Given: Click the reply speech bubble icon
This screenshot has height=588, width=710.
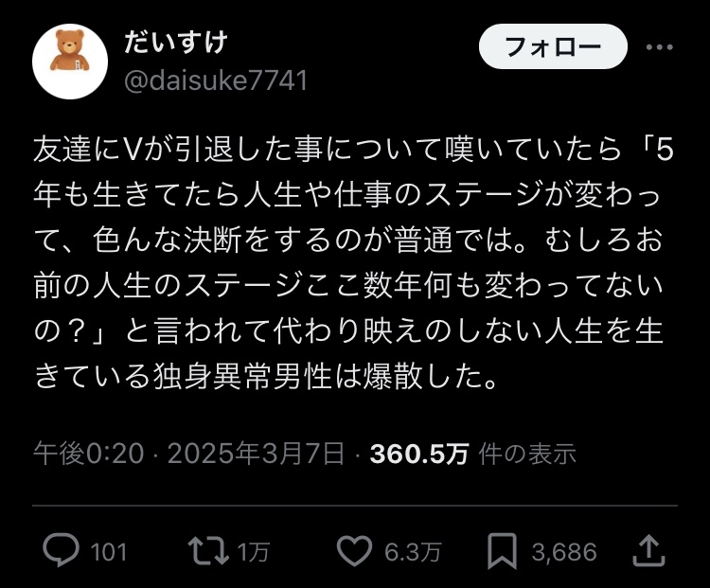Looking at the screenshot, I should (61, 550).
